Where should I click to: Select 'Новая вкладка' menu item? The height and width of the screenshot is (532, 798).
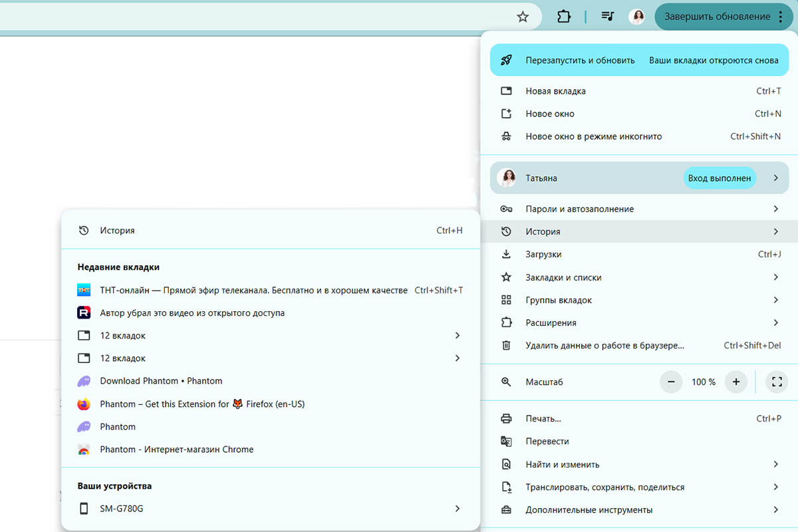639,91
